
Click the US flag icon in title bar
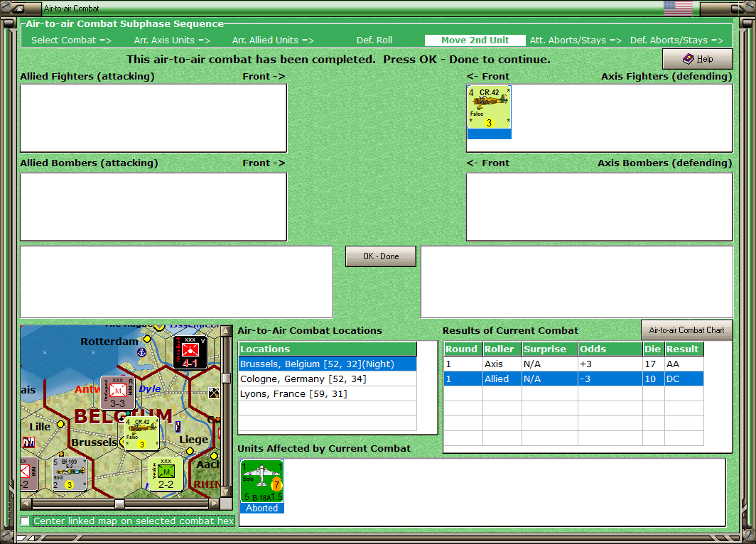pos(678,9)
